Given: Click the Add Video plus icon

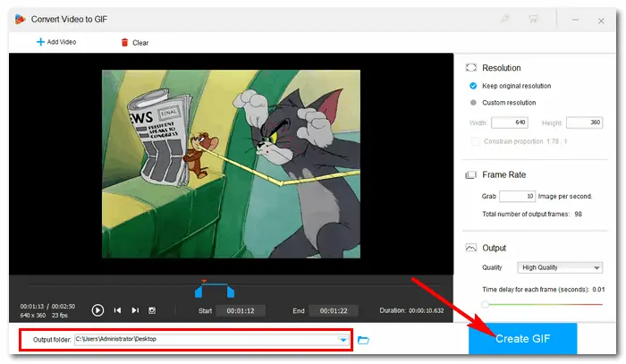Looking at the screenshot, I should pyautogui.click(x=40, y=42).
